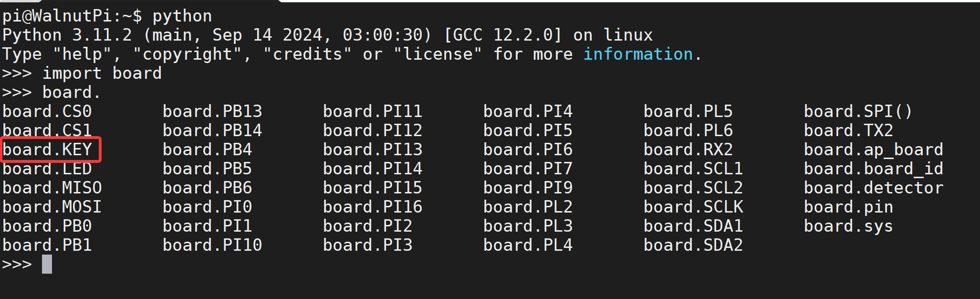The image size is (980, 299).
Task: Click the board.PI16 completion
Action: coord(373,207)
